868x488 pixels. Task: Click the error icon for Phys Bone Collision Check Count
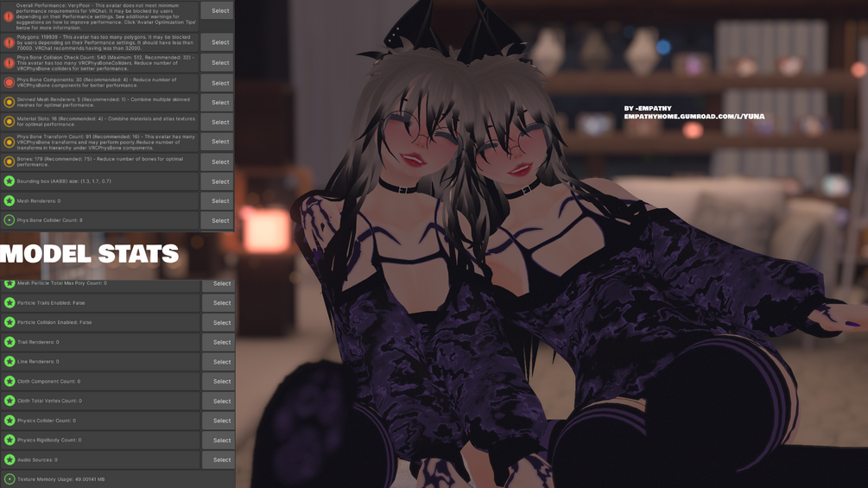pyautogui.click(x=9, y=63)
